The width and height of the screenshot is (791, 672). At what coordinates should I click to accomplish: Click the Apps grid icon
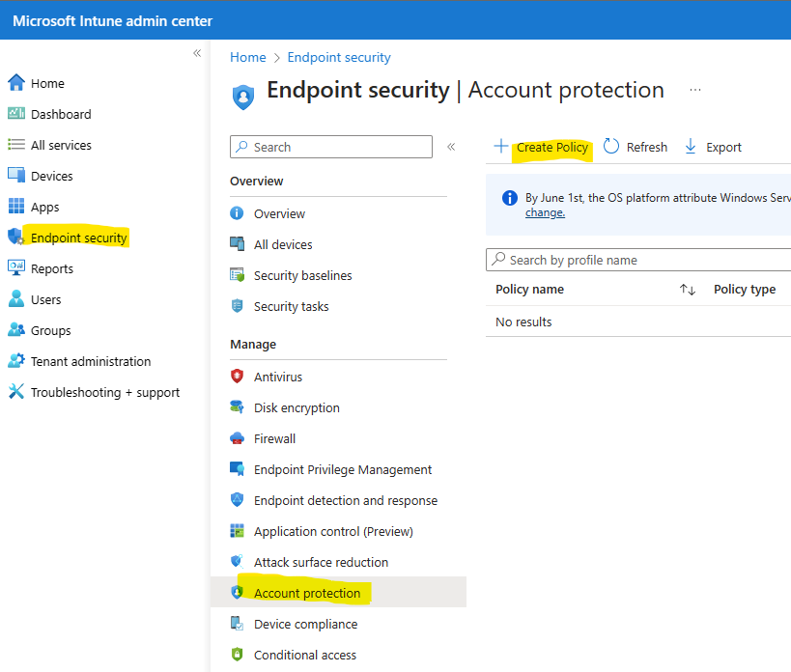(16, 207)
